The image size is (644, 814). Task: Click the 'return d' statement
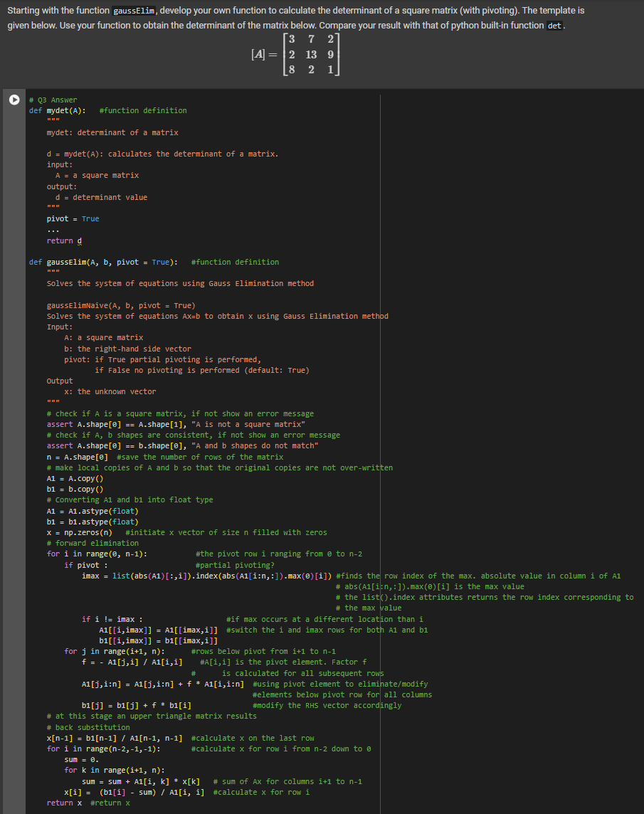64,241
